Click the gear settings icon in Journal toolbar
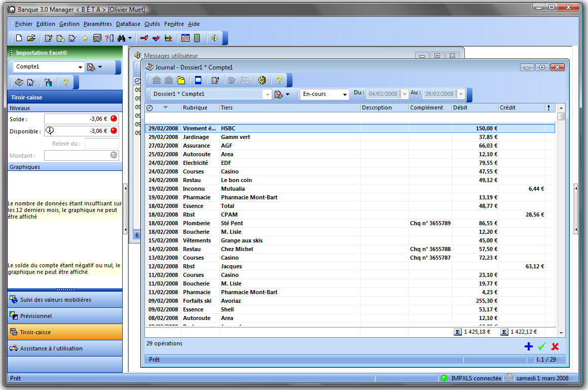The image size is (588, 390). [x=262, y=80]
